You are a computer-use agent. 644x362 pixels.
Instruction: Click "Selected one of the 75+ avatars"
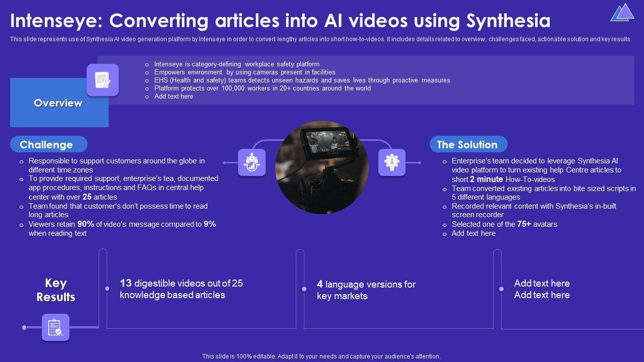505,224
